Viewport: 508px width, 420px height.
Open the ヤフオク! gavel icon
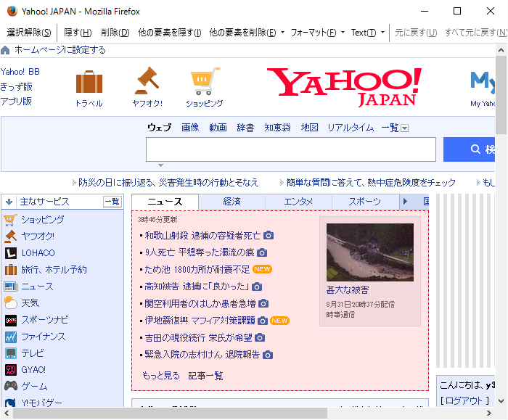tap(147, 81)
